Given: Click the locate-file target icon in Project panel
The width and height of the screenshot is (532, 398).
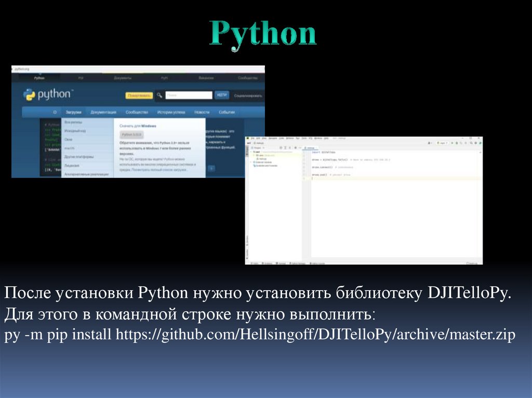Looking at the screenshot, I should 281,148.
